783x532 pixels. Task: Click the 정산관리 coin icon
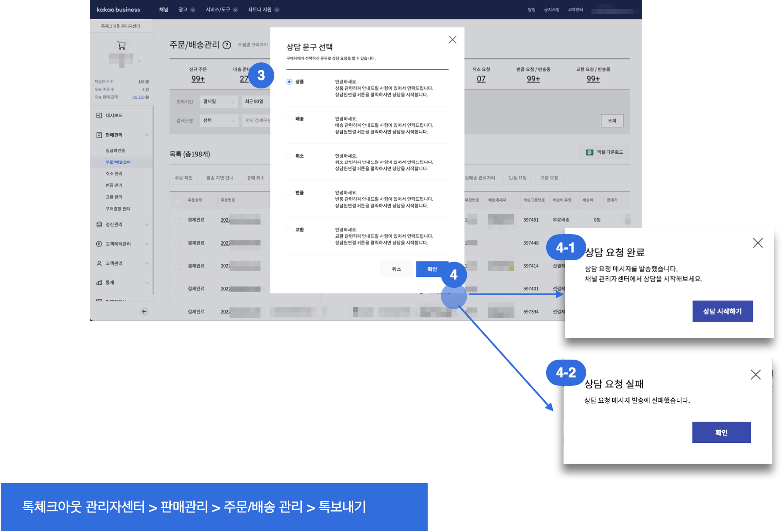coord(99,225)
